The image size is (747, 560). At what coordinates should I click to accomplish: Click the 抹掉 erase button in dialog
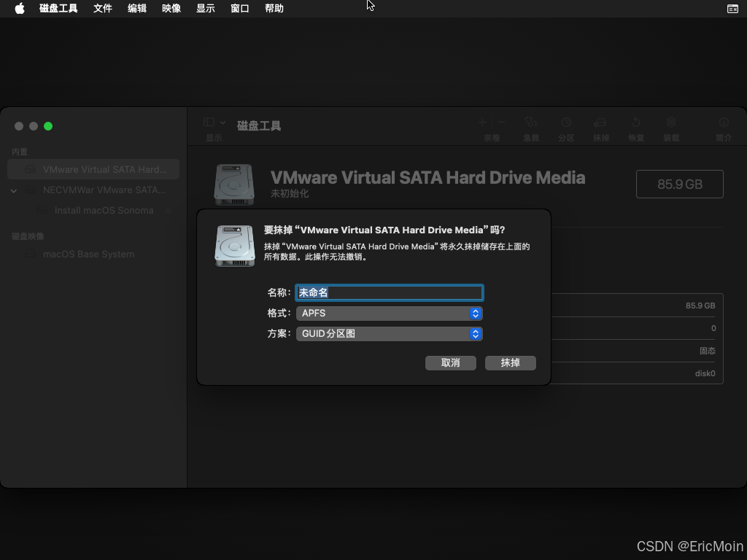point(510,363)
